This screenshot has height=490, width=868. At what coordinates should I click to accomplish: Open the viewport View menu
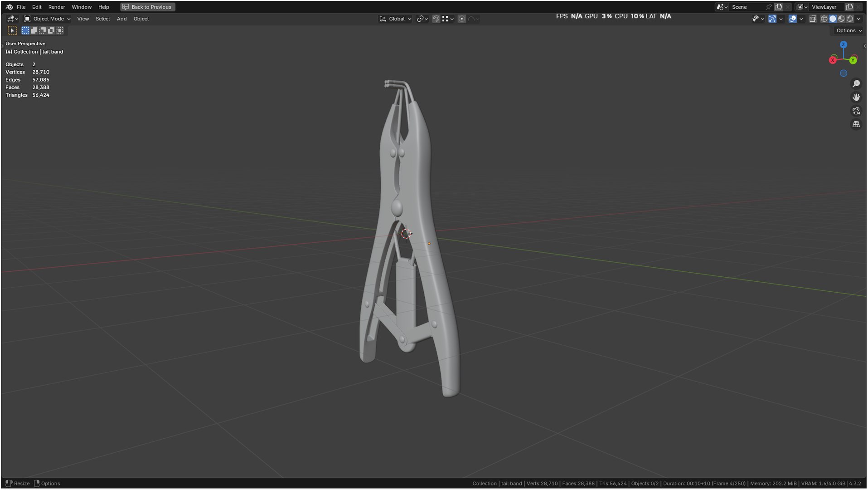pos(83,19)
